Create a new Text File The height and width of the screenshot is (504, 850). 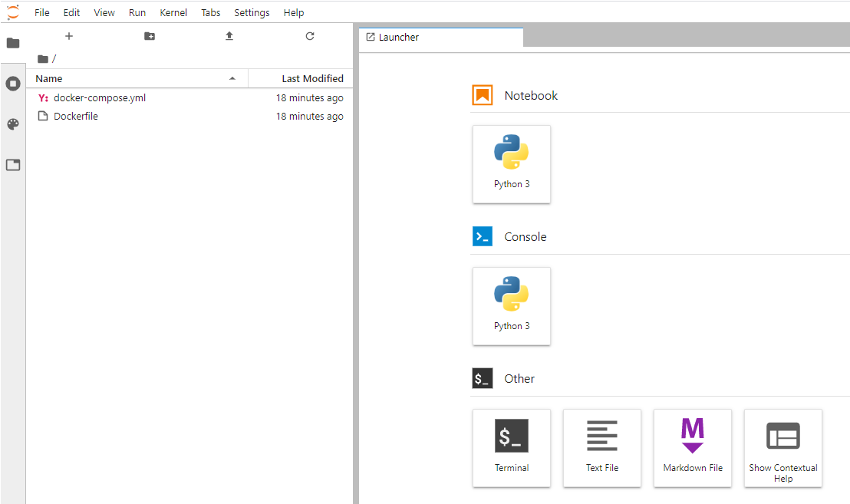(601, 448)
